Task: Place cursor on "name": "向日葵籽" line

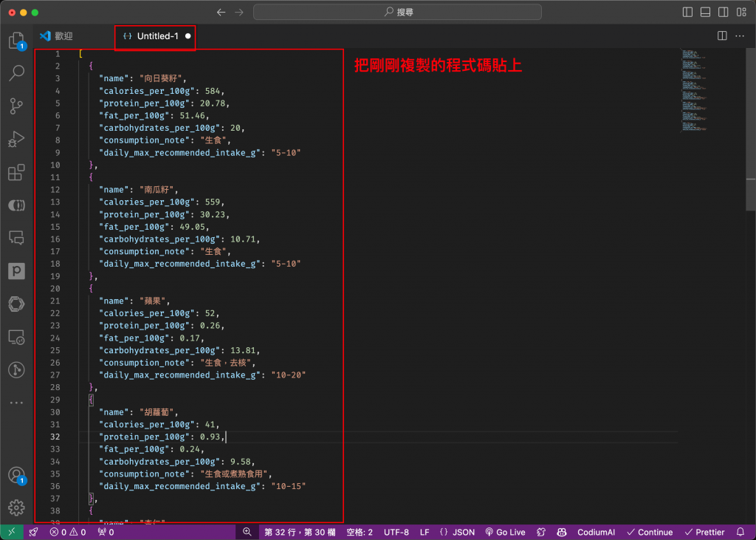Action: (x=142, y=78)
